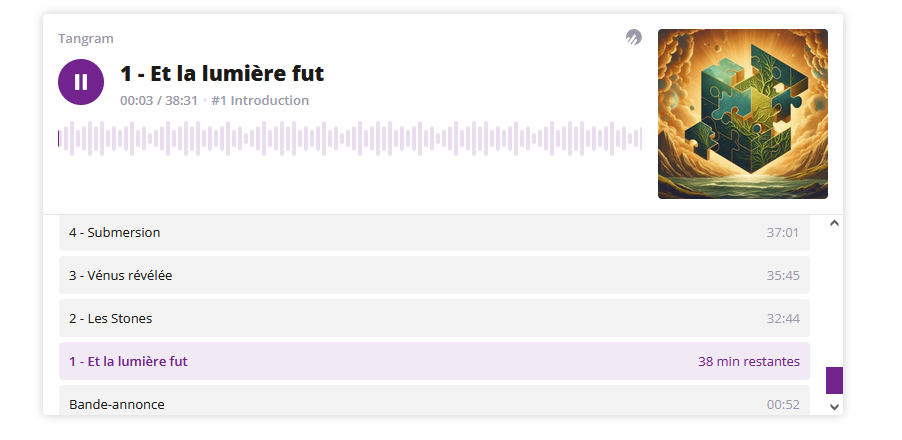Click the 32:44 duration of Les Stones

click(782, 319)
